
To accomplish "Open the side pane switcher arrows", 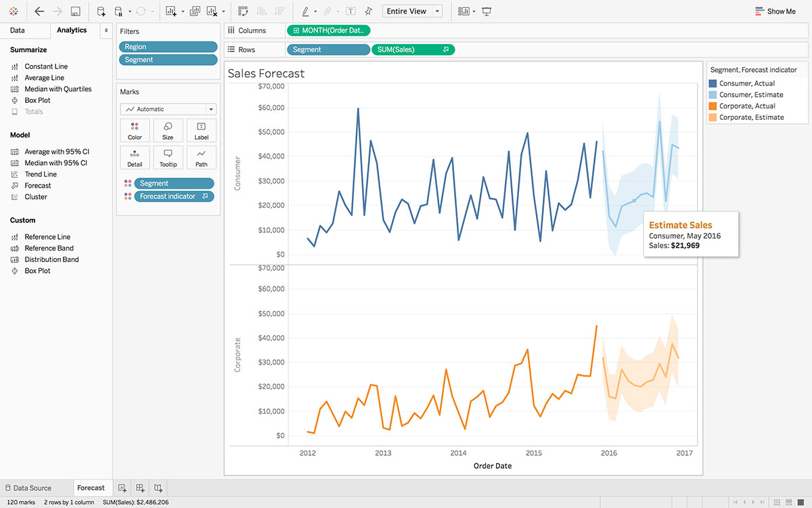I will coord(106,30).
